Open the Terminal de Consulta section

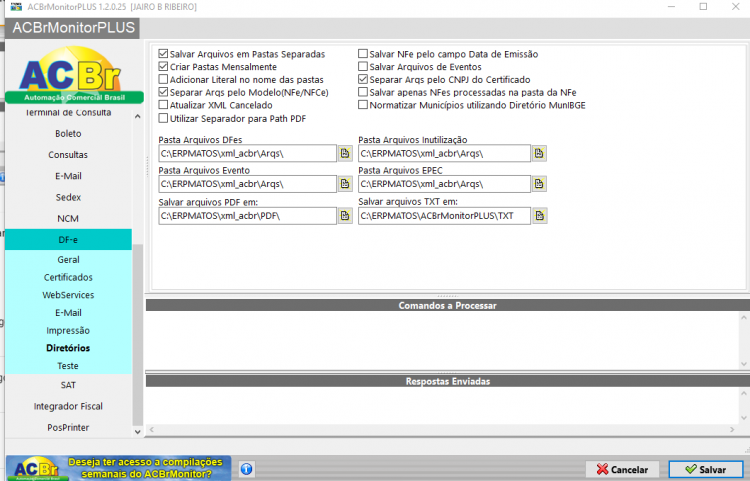coord(68,113)
